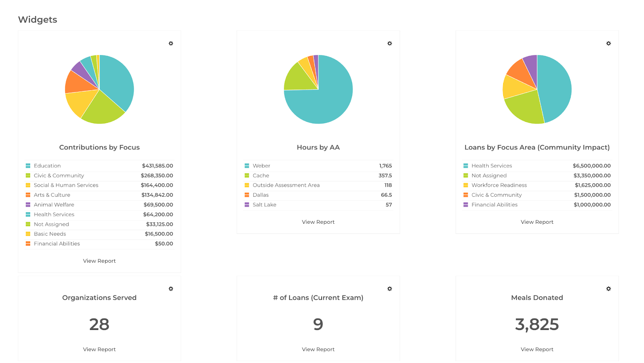Click the Loans by Focus Area (Community Impact) title

[x=537, y=147]
